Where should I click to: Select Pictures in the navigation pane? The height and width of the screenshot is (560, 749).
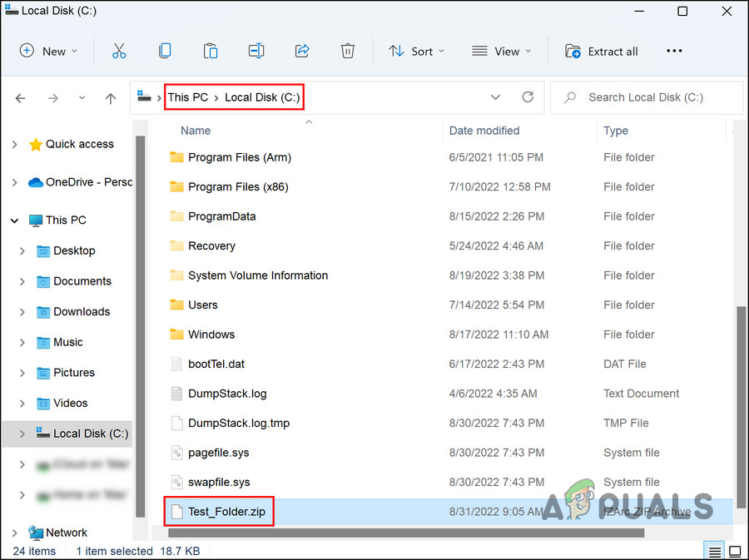pos(73,373)
